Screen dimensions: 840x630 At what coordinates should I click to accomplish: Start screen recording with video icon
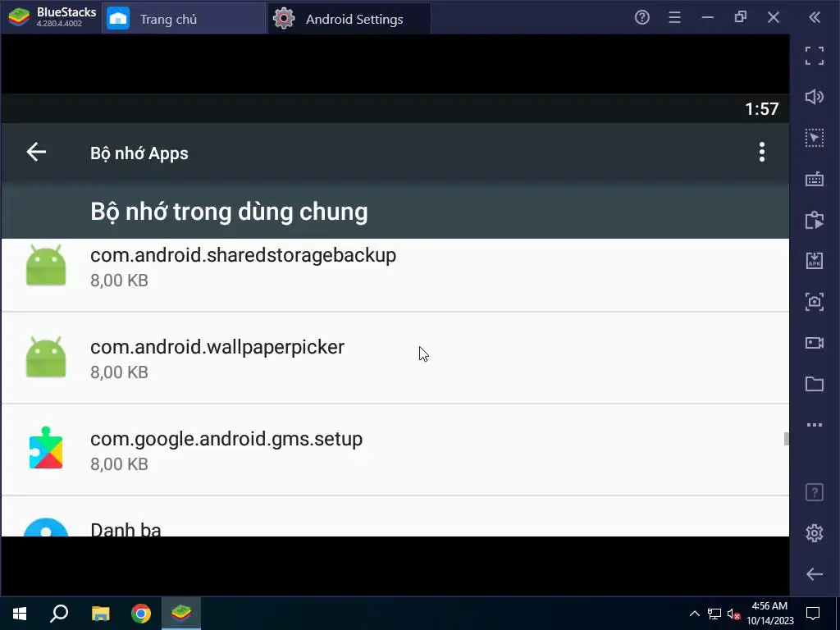[815, 343]
